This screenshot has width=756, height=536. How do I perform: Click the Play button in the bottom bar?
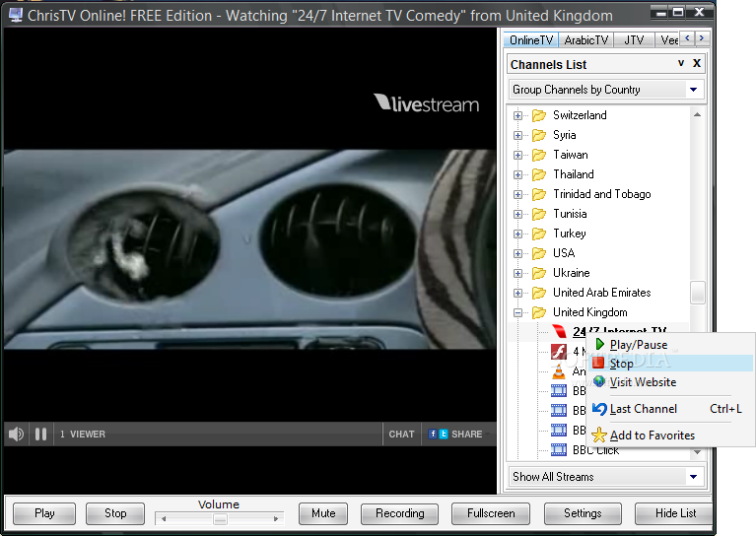point(44,513)
